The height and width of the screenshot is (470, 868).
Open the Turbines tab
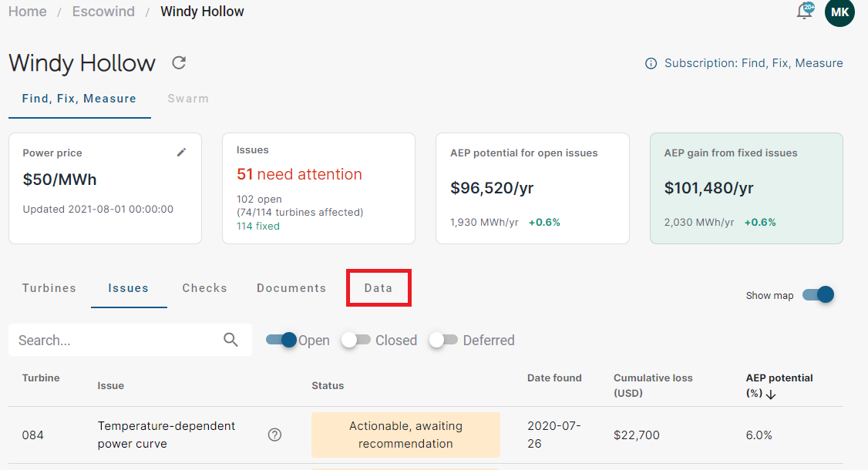click(49, 288)
